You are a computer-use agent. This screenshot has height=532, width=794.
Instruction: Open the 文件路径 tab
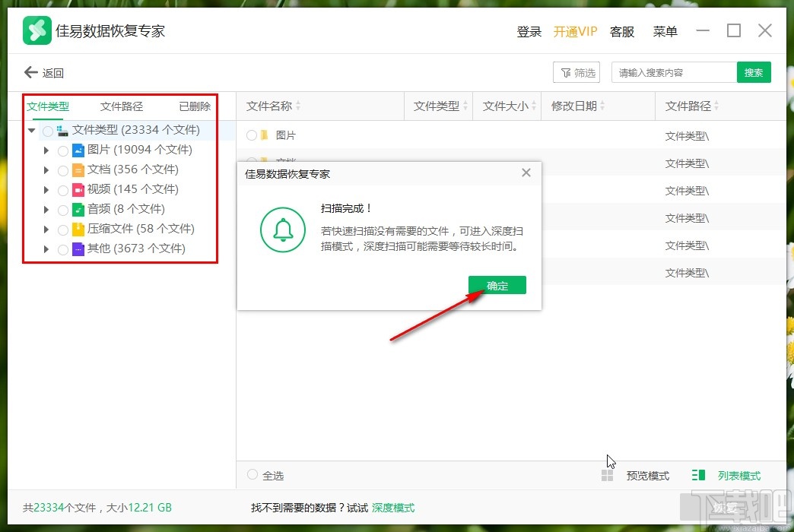coord(122,106)
